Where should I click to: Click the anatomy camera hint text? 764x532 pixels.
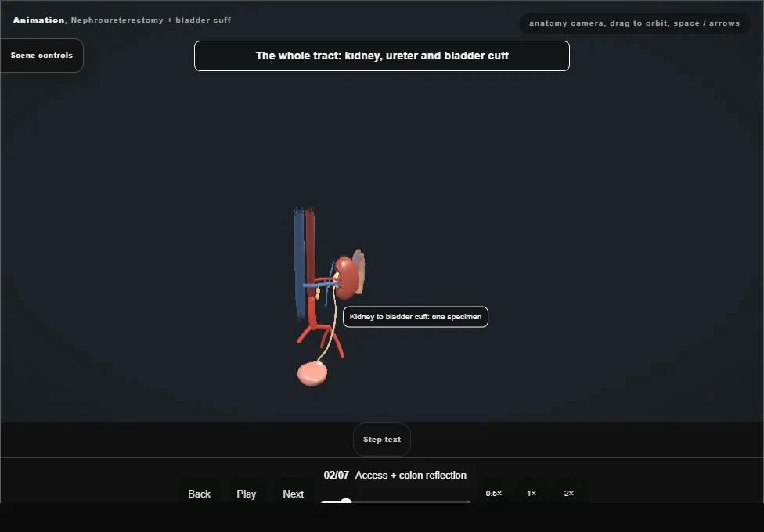coord(634,23)
